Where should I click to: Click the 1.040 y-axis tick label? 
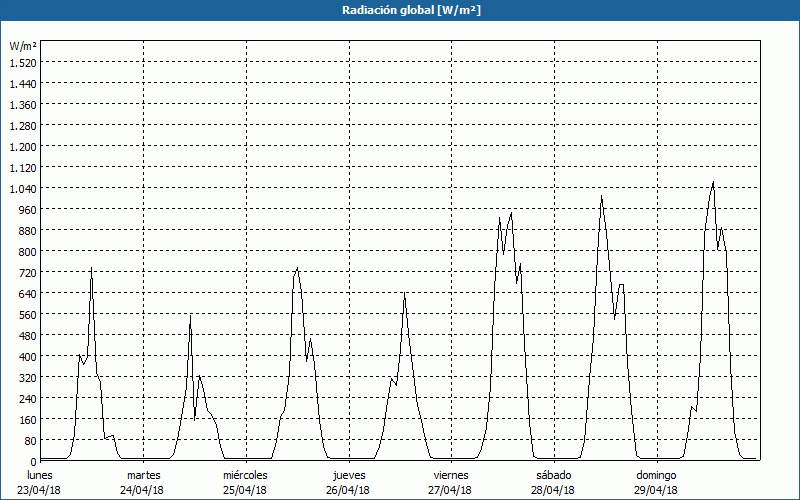[x=22, y=188]
